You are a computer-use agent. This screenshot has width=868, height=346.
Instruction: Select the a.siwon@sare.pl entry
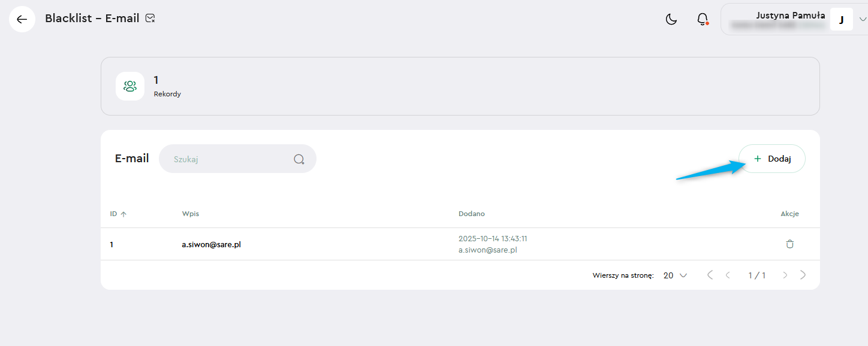point(212,244)
